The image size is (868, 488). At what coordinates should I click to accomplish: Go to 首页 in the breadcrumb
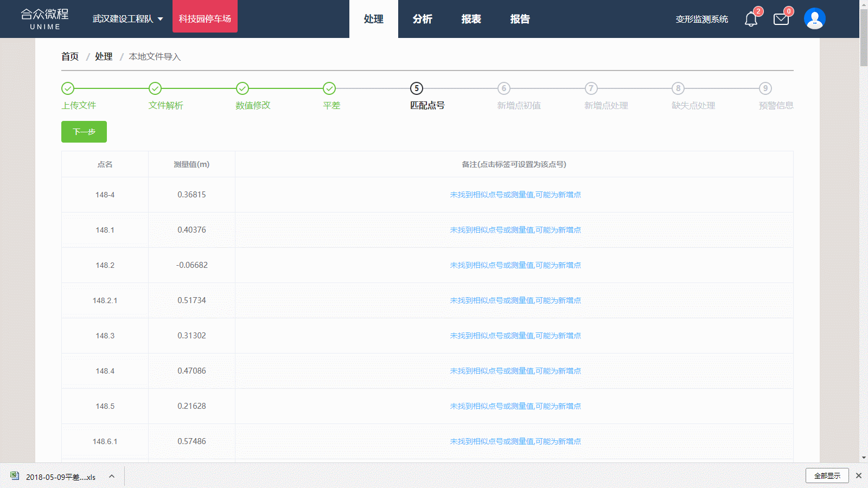(x=70, y=56)
